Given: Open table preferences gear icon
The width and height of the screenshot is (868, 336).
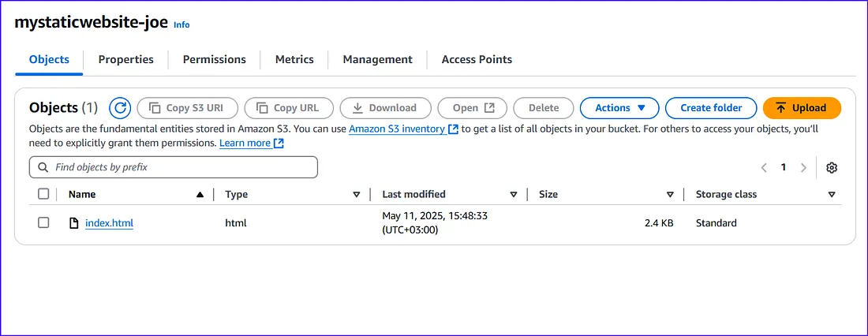Looking at the screenshot, I should pyautogui.click(x=832, y=168).
